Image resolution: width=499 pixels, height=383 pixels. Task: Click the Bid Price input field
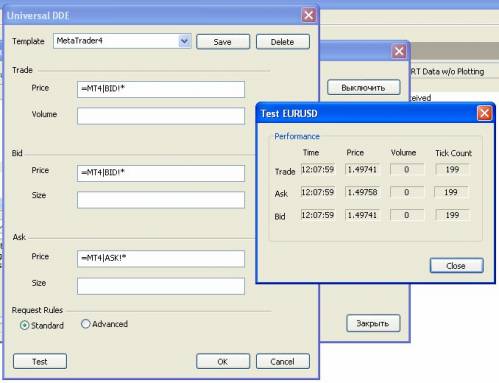coord(161,173)
